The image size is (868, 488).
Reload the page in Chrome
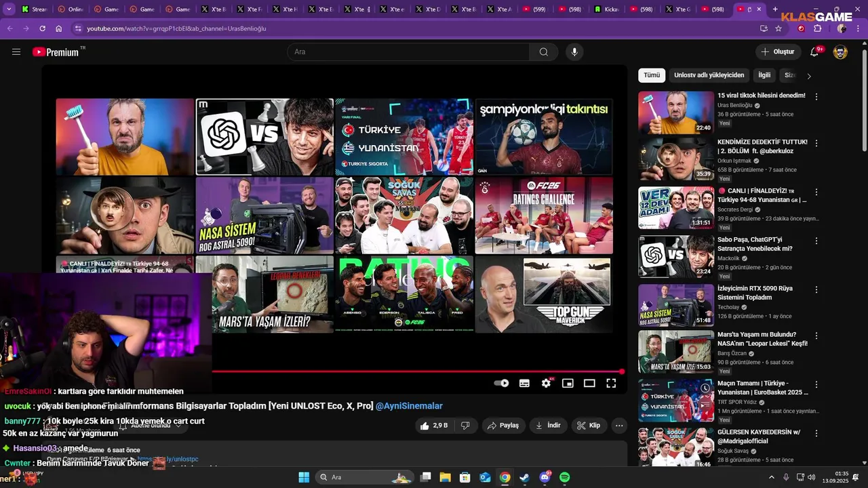tap(43, 28)
